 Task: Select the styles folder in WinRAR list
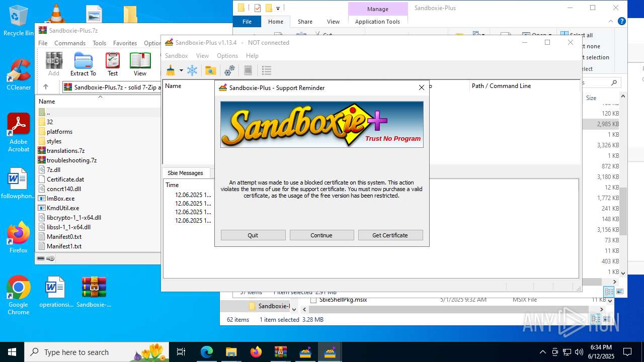pyautogui.click(x=54, y=141)
